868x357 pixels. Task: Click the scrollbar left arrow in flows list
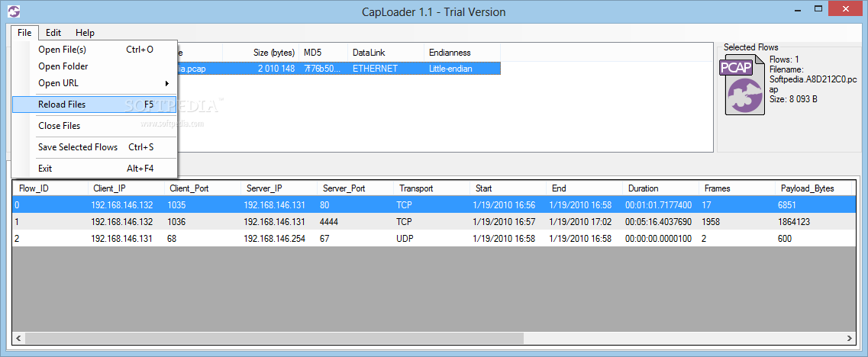[x=18, y=338]
